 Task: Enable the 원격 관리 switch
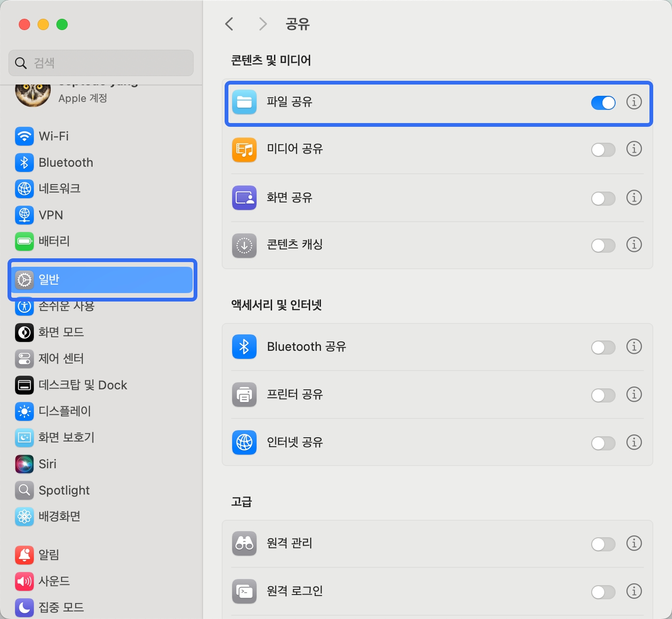point(603,544)
